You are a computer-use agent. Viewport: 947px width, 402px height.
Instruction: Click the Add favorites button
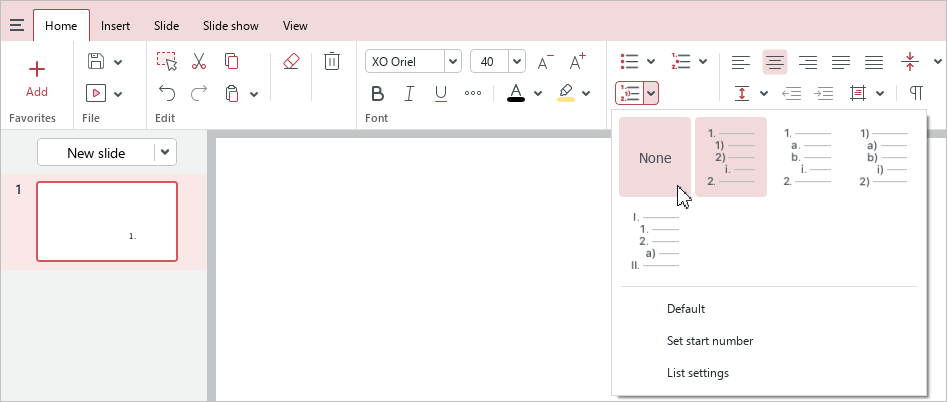point(37,78)
